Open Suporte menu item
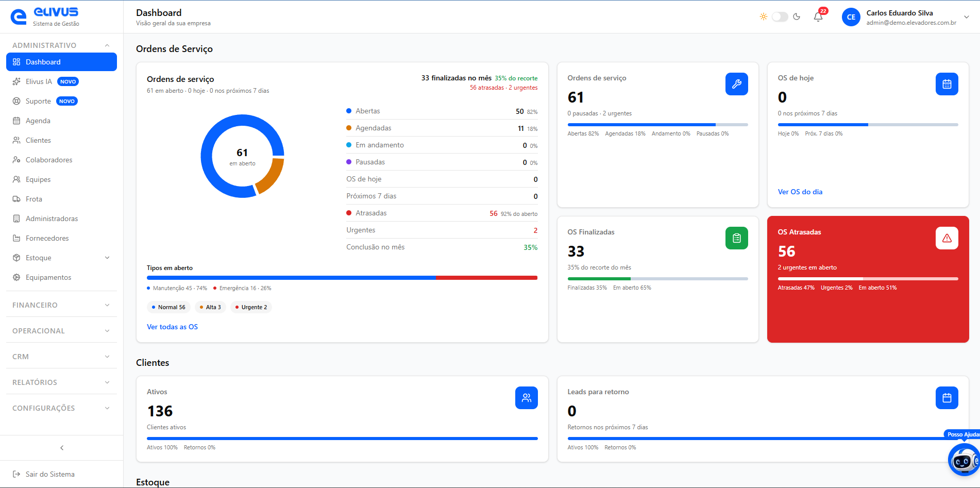The image size is (980, 488). click(61, 101)
